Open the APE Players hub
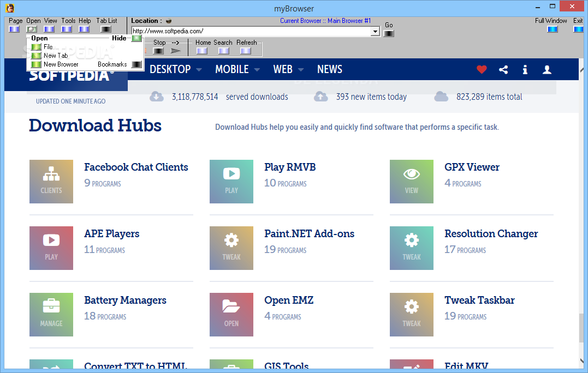 click(x=111, y=234)
